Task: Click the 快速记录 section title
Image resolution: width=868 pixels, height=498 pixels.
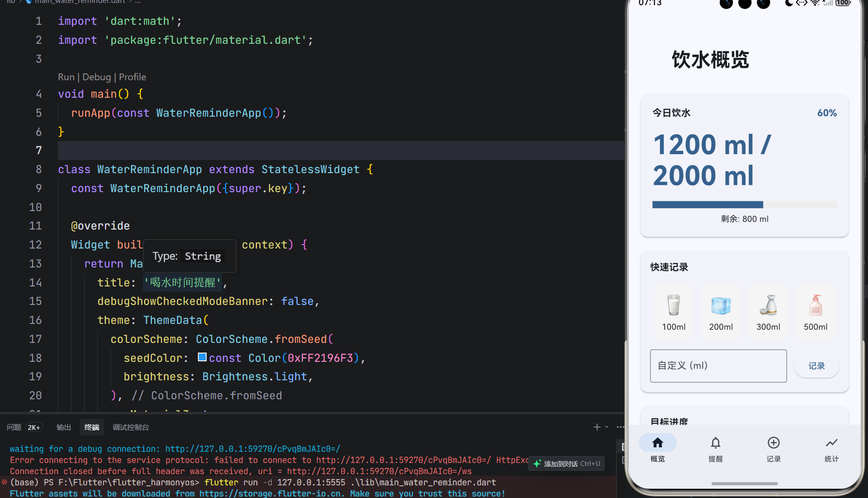Action: [669, 267]
